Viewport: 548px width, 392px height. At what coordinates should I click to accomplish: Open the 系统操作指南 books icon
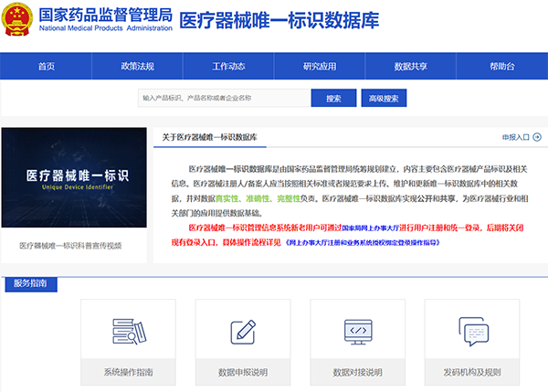[x=130, y=331]
